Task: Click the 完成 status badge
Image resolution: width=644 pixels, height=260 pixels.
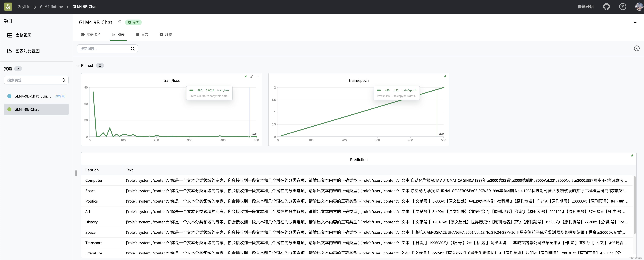Action: point(133,22)
